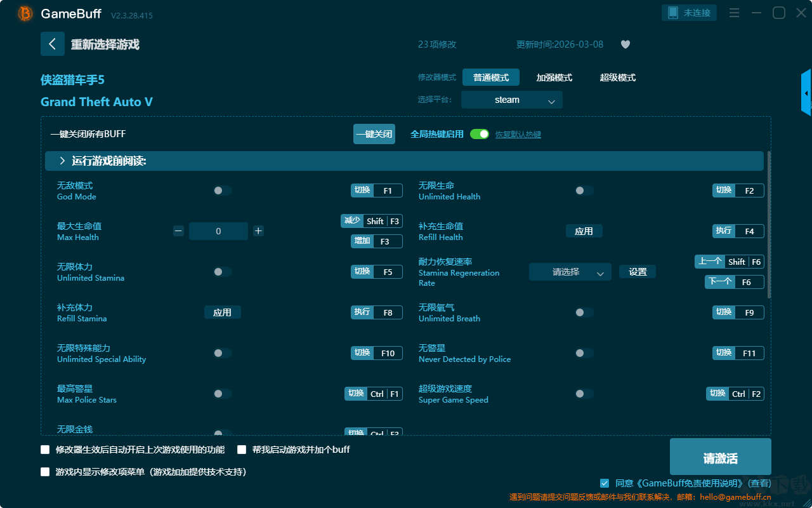812x508 pixels.
Task: Select 普通模式 tab
Action: [x=491, y=77]
